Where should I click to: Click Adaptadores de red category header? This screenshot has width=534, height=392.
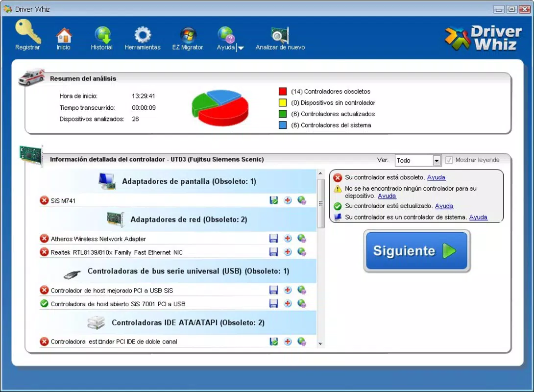[x=178, y=220]
